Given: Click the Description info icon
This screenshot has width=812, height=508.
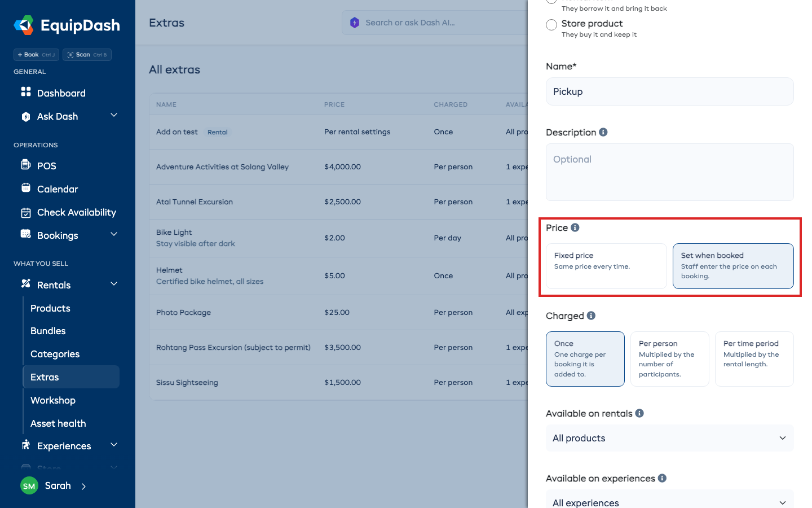Looking at the screenshot, I should [x=603, y=132].
